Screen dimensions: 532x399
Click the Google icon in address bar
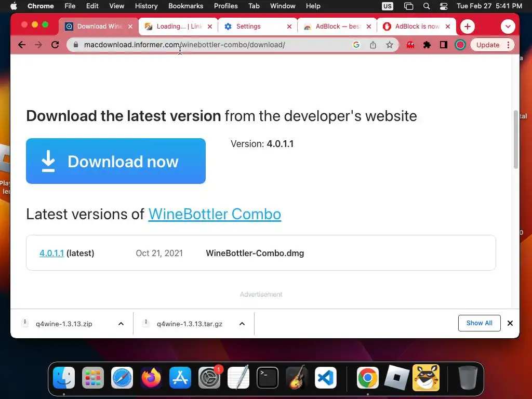(356, 45)
